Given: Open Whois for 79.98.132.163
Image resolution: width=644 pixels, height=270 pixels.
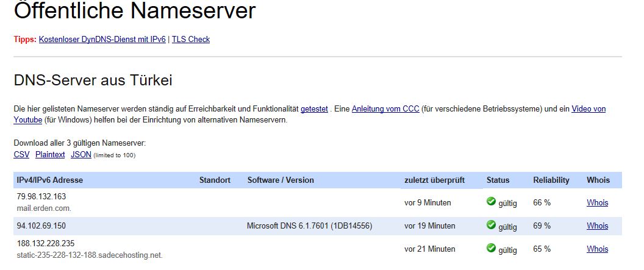Looking at the screenshot, I should point(598,203).
